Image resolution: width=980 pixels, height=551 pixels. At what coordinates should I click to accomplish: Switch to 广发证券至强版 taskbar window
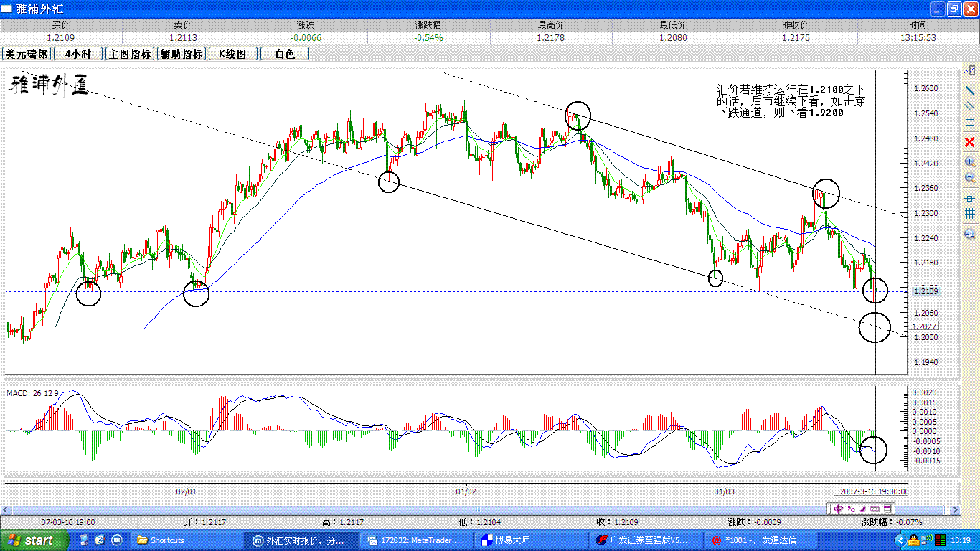(645, 540)
